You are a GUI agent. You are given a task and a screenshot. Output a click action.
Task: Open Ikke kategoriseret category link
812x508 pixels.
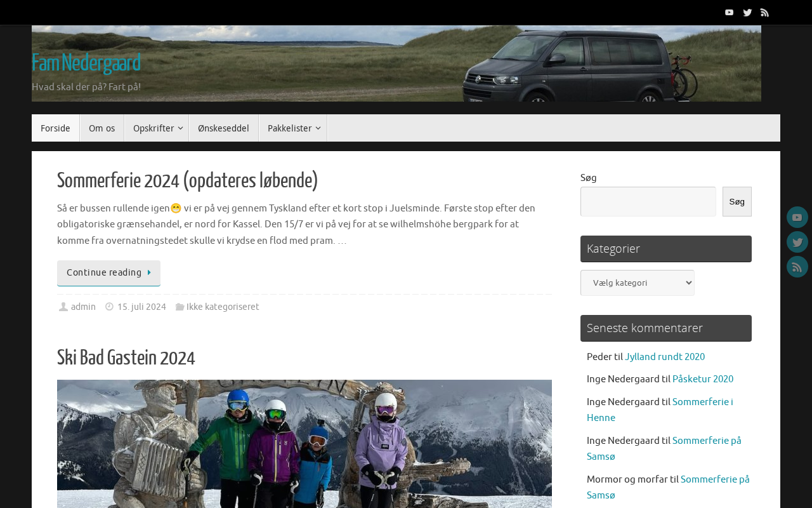pyautogui.click(x=223, y=307)
